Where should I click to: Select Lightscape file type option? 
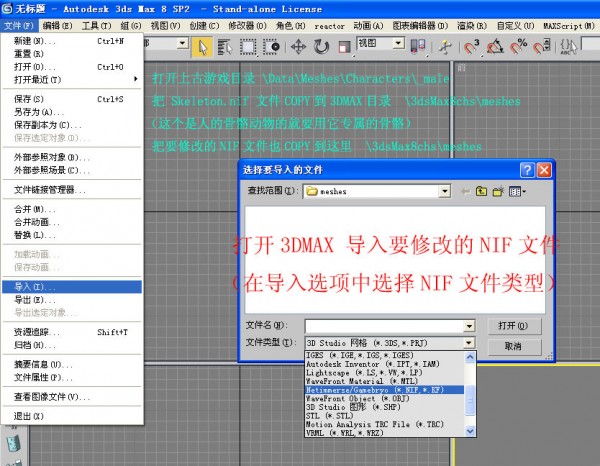pos(384,373)
